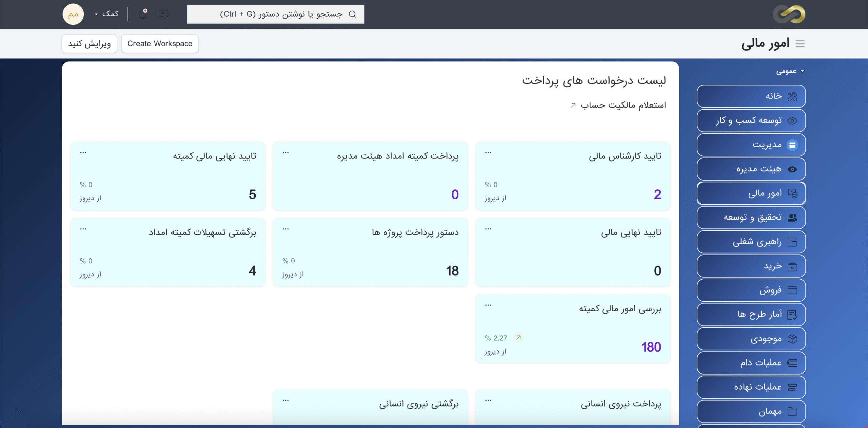
Task: Open menu of بررسی امور مالی کمیته card
Action: click(x=488, y=305)
